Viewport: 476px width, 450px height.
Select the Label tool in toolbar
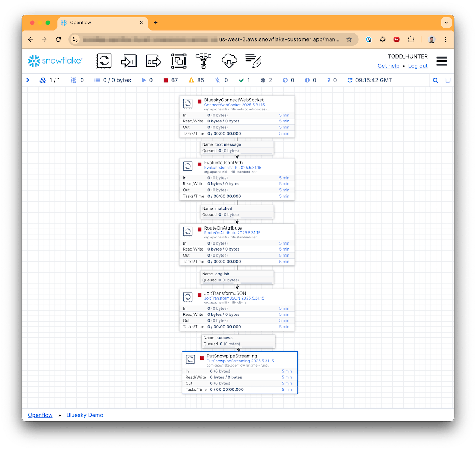(253, 61)
